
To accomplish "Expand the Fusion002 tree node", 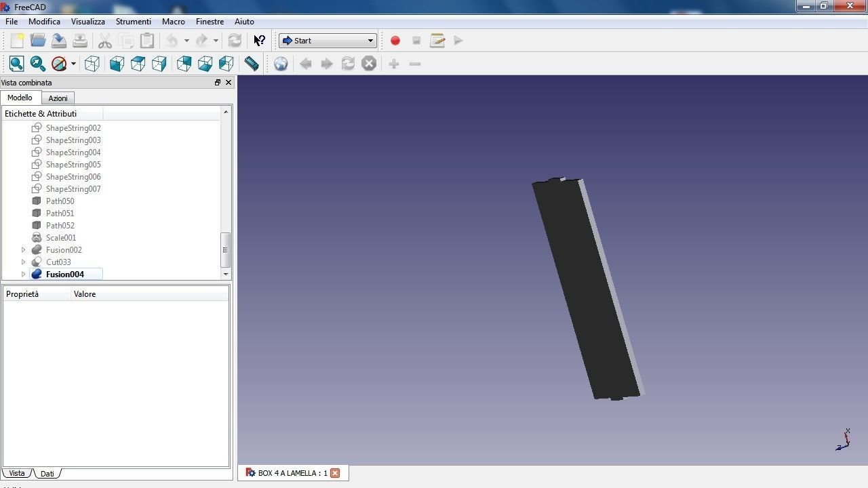I will coord(23,250).
